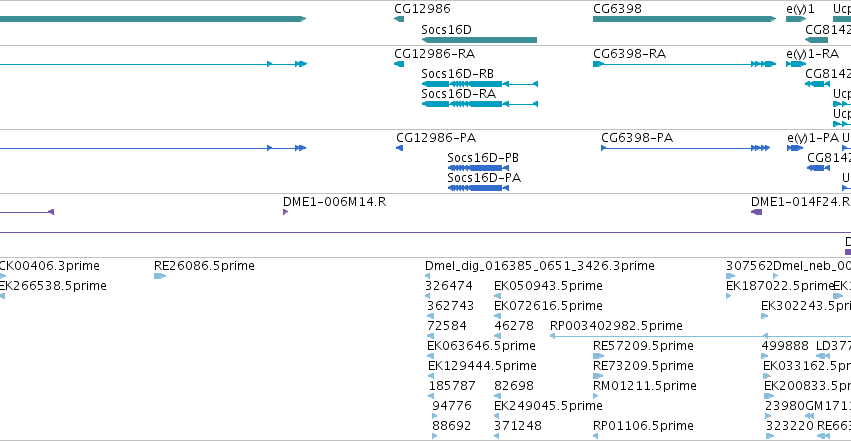Click the CG12986 gene label
Screen dimensions: 851x441
pyautogui.click(x=422, y=9)
